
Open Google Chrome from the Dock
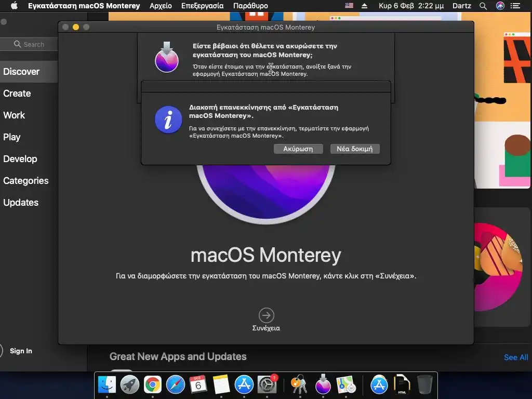point(153,385)
